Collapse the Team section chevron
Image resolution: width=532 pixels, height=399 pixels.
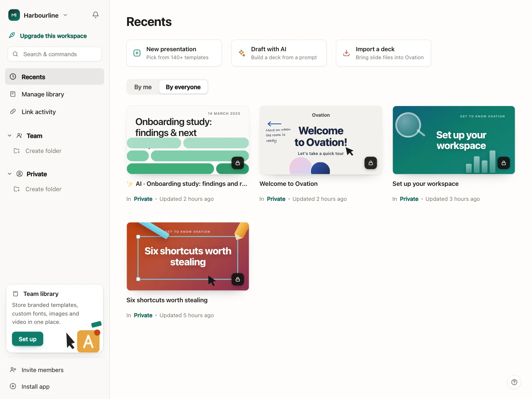pos(10,136)
